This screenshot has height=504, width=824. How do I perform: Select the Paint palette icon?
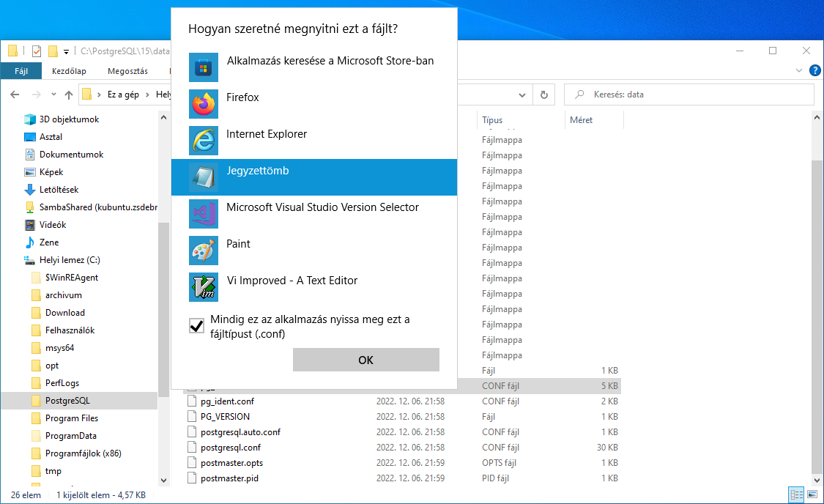(x=204, y=250)
